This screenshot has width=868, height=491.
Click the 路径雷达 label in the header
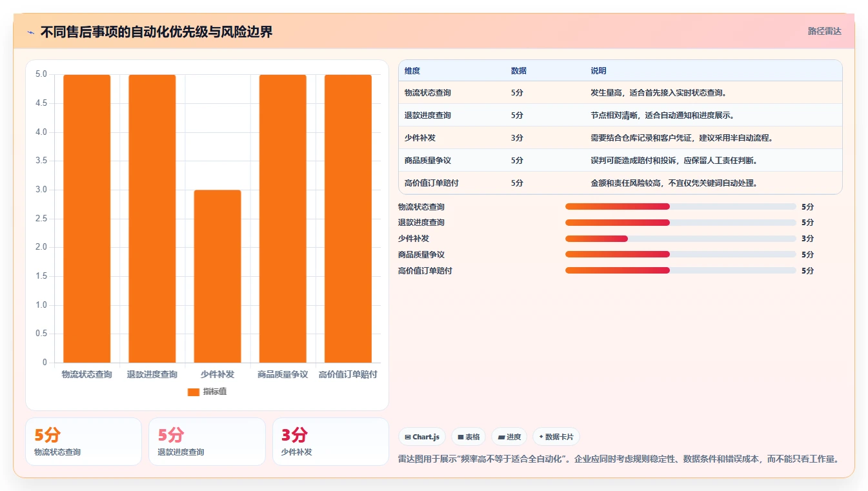click(x=824, y=31)
